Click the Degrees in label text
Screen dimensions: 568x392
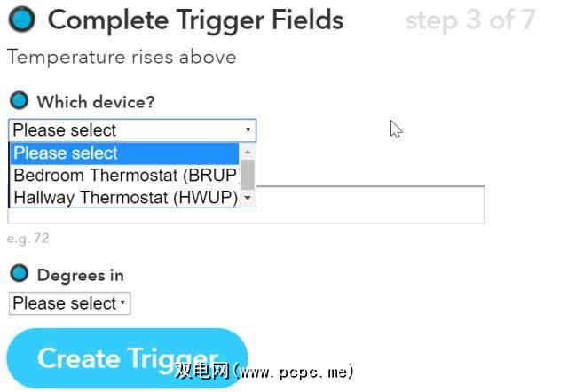[81, 275]
